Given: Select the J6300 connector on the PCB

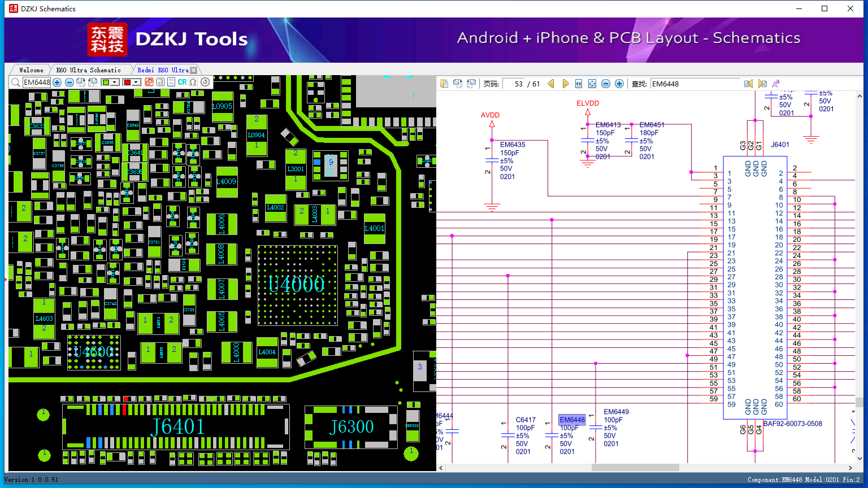Looking at the screenshot, I should [351, 426].
